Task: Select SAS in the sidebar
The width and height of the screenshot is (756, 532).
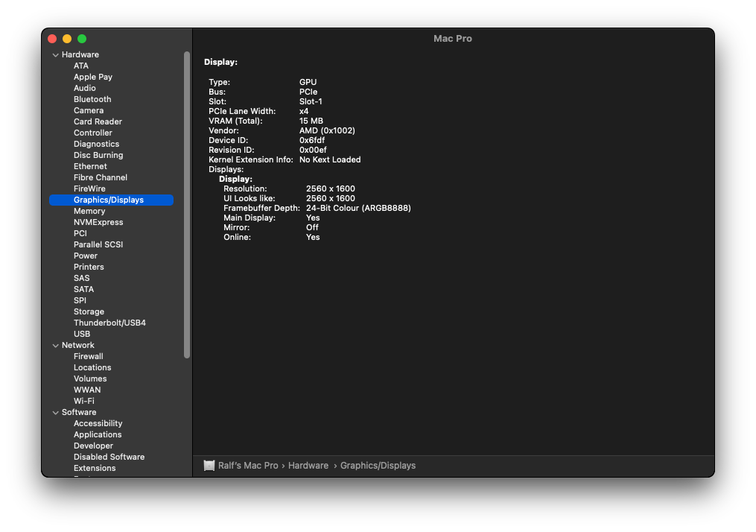Action: tap(81, 278)
